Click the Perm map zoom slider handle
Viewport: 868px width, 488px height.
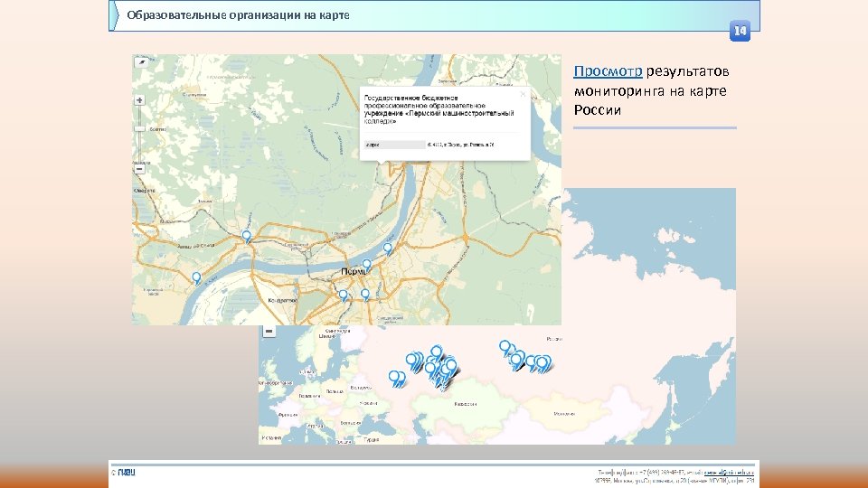point(139,129)
